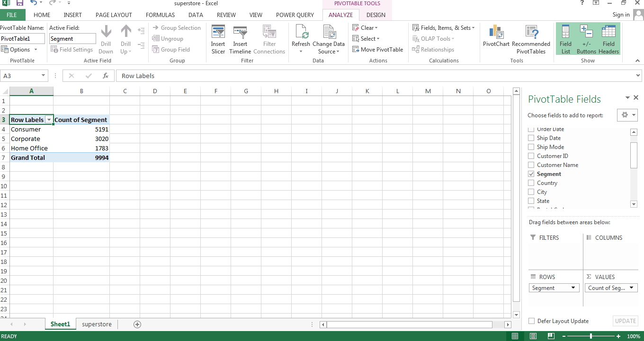Click the PivotTable Name input field
644x341 pixels.
pos(22,39)
